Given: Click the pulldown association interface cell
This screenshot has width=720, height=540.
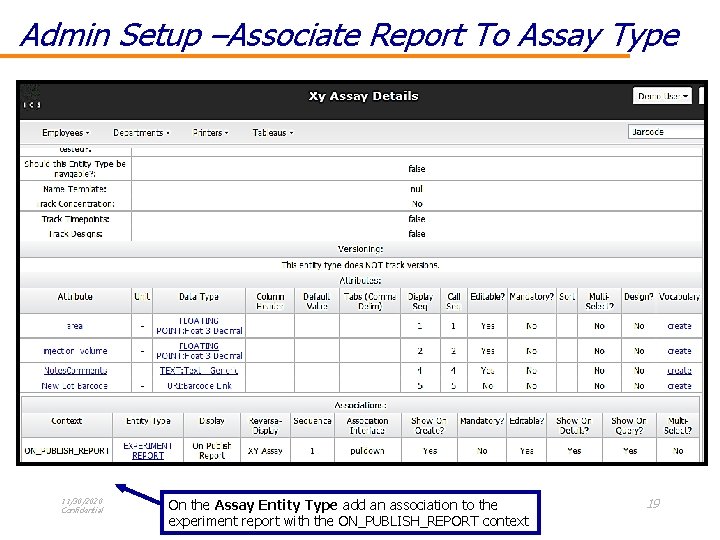Looking at the screenshot, I should pyautogui.click(x=367, y=451).
